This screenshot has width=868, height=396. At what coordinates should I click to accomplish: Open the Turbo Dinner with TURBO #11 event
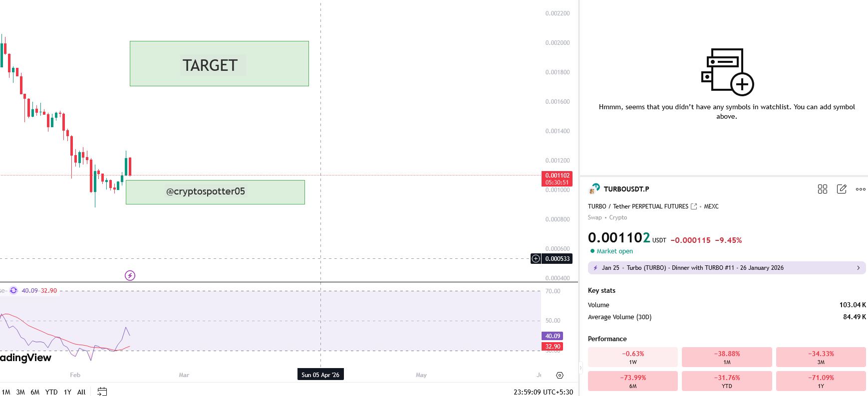point(727,268)
